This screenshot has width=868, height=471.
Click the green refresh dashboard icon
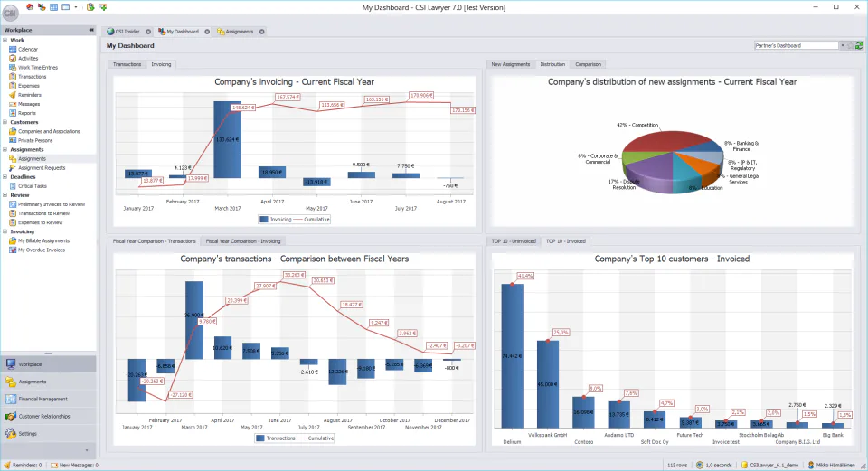point(859,45)
